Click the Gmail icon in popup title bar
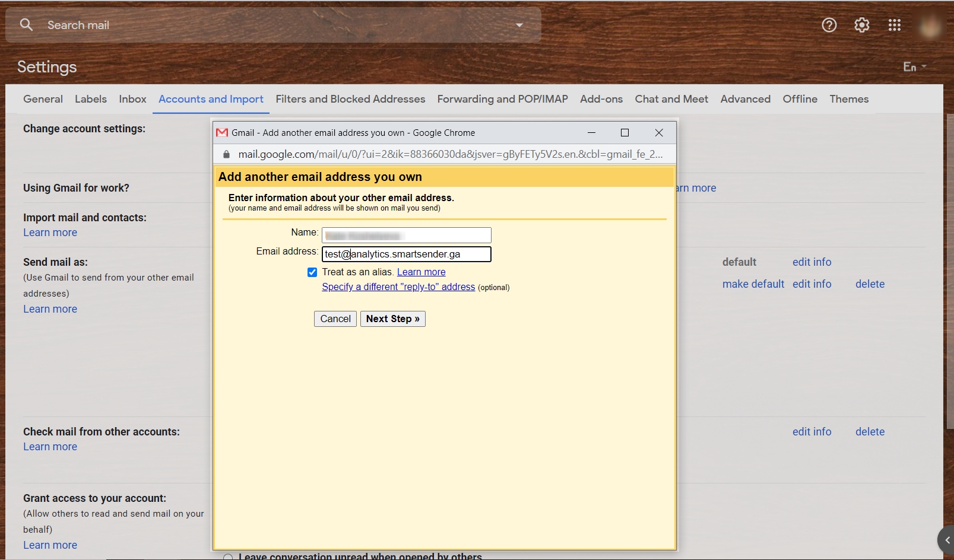Viewport: 954px width, 560px height. tap(222, 133)
